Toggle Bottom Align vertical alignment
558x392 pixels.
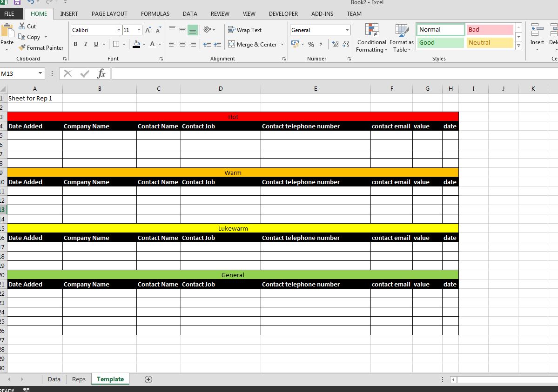193,29
